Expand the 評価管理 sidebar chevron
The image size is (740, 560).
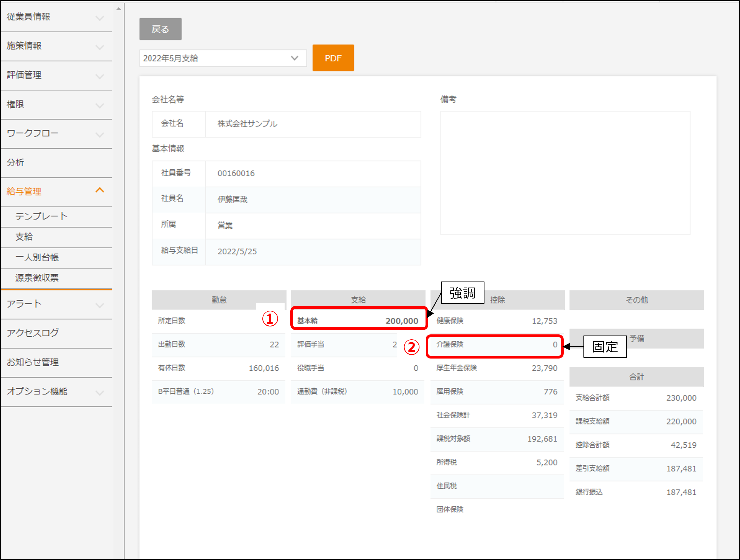99,76
